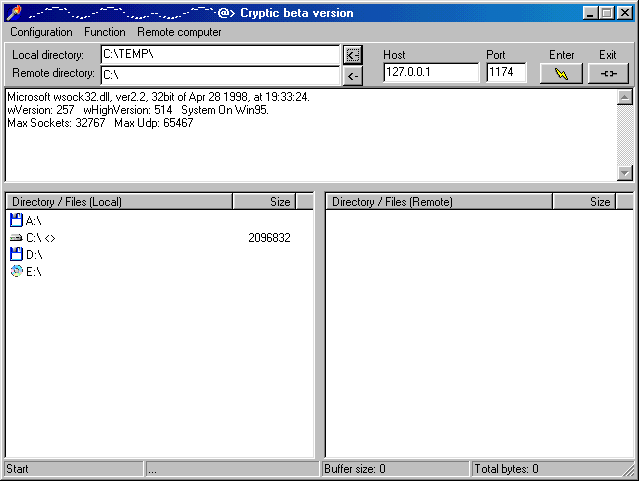The image size is (639, 481).
Task: Click the Host address input field
Action: tap(431, 73)
